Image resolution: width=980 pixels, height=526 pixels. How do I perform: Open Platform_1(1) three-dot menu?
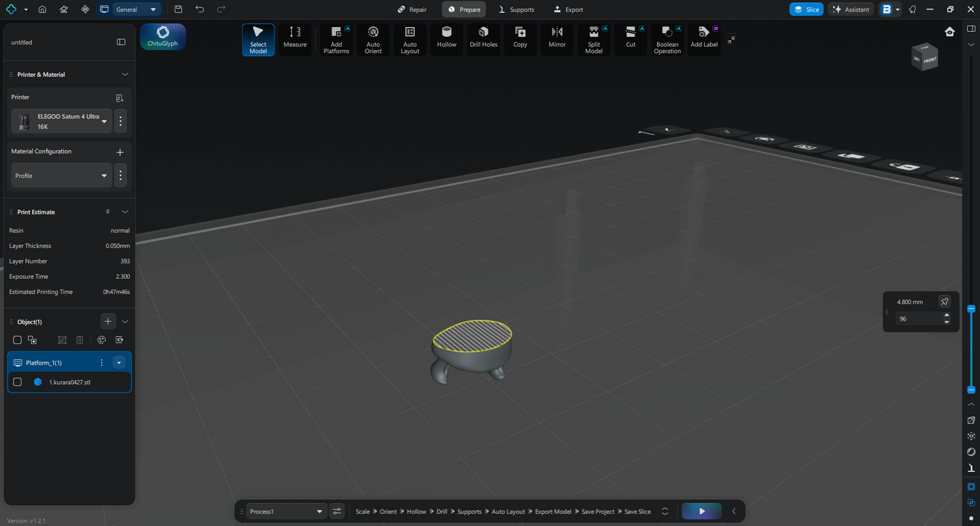click(102, 362)
